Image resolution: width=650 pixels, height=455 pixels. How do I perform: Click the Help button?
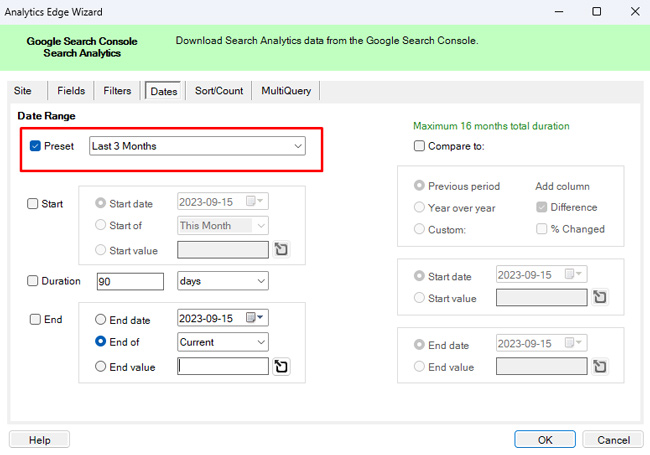click(40, 440)
